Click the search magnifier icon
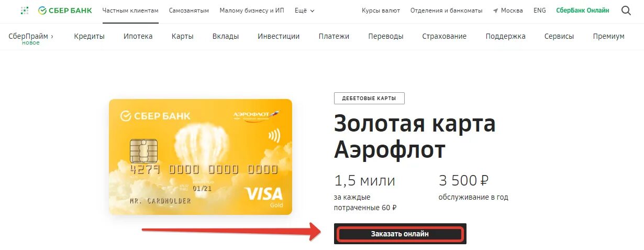644x250 pixels. pyautogui.click(x=626, y=10)
